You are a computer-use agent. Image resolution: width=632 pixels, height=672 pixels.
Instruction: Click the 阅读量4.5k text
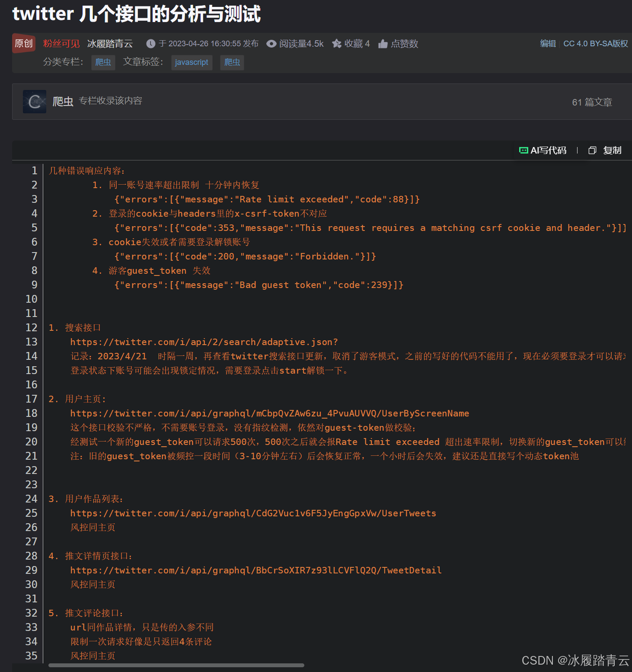301,44
